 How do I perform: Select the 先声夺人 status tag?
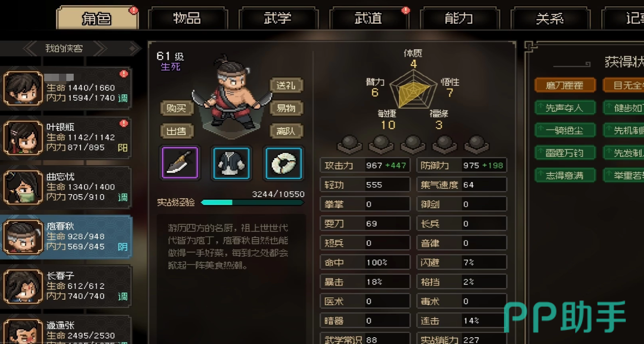pyautogui.click(x=564, y=108)
